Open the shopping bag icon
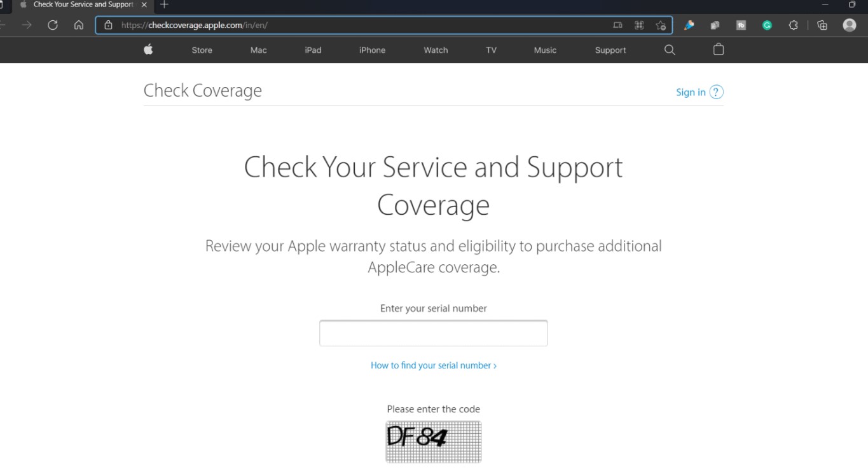 719,50
